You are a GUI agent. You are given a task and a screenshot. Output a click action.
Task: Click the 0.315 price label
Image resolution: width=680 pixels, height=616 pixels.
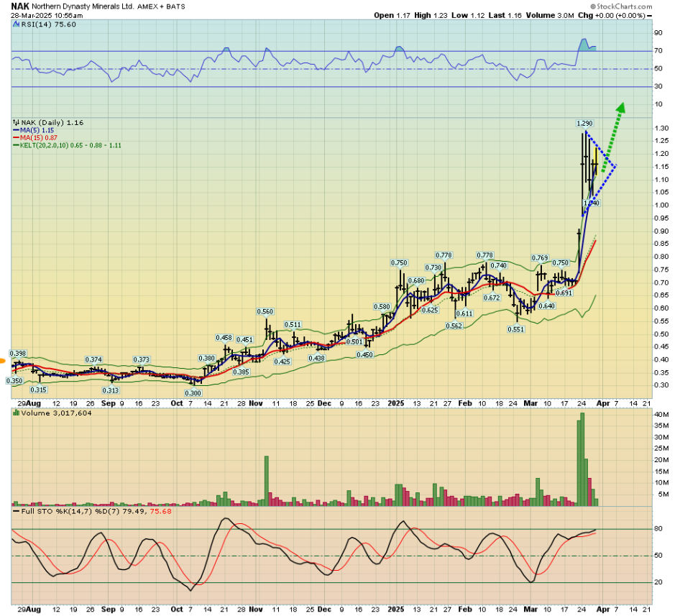39,390
